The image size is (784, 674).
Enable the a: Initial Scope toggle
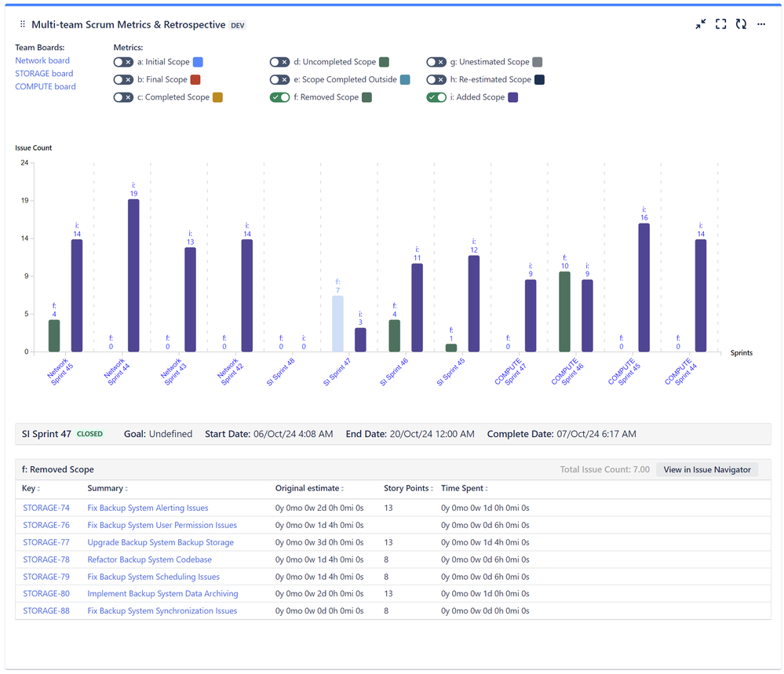tap(123, 62)
